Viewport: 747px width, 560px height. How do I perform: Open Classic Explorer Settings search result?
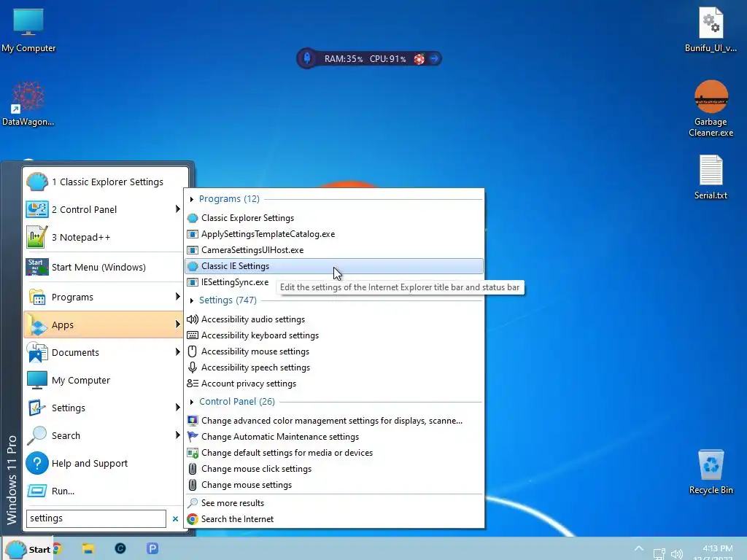[334, 218]
